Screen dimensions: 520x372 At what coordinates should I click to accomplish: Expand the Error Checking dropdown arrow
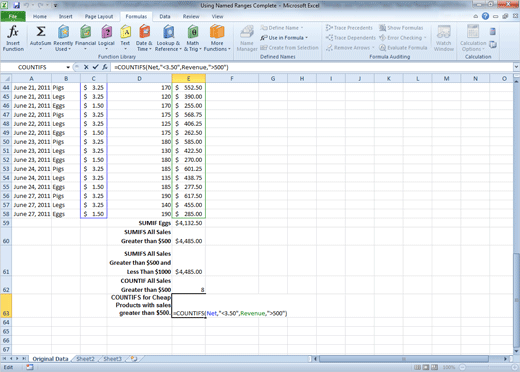425,38
